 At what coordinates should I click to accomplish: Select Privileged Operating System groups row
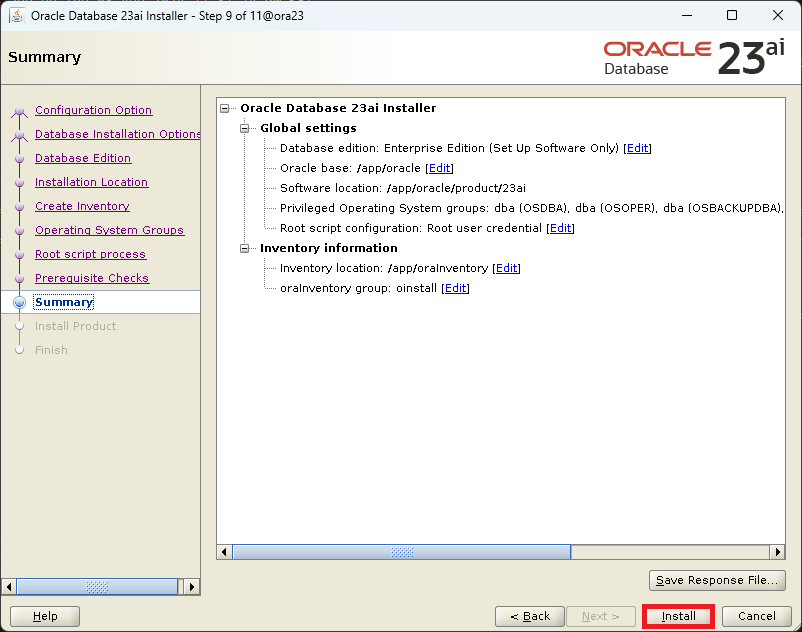tap(532, 208)
